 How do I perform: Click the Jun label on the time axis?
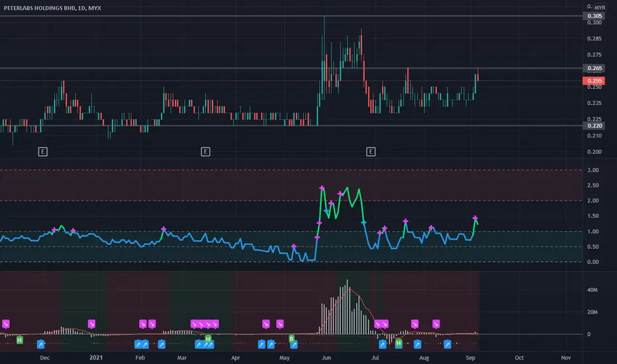(x=326, y=357)
